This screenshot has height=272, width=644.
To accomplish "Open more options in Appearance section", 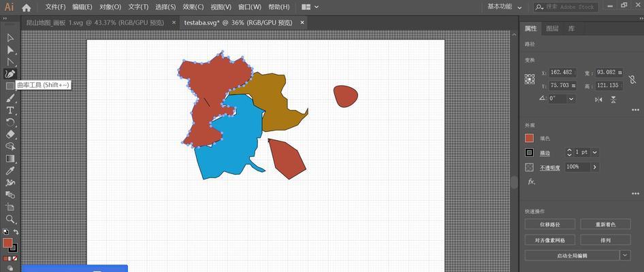I will 635,194.
